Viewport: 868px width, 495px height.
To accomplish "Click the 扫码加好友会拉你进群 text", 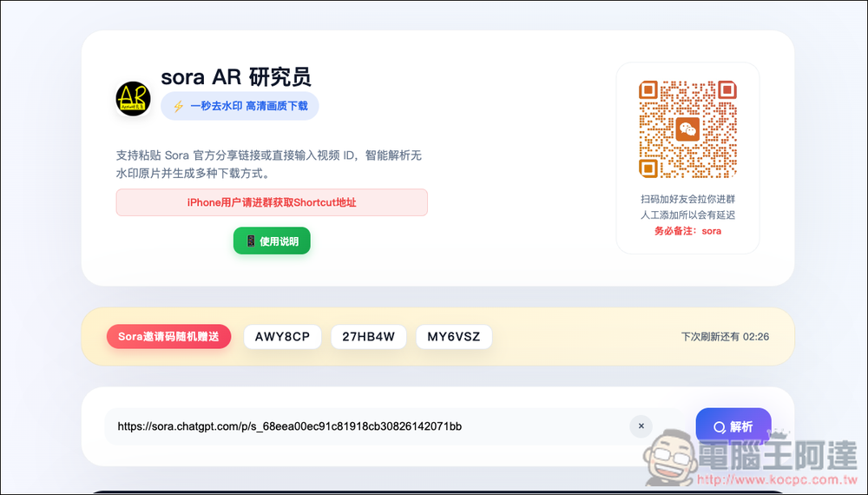I will point(687,200).
